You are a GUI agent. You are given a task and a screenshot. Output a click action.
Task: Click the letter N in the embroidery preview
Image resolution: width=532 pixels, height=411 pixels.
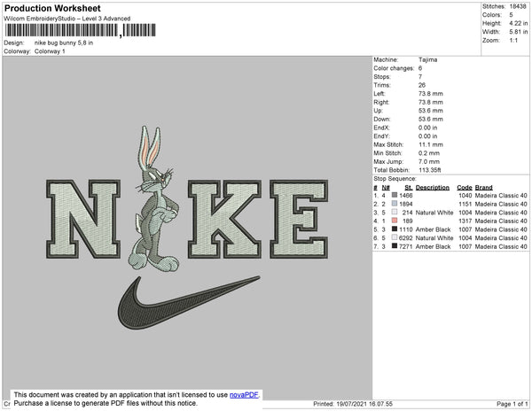pyautogui.click(x=82, y=215)
